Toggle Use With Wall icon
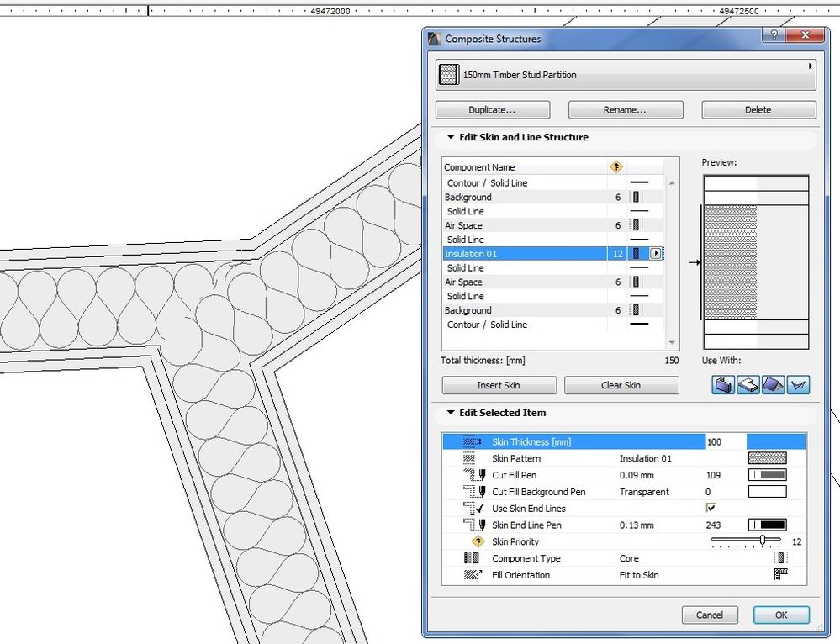Image resolution: width=840 pixels, height=644 pixels. [722, 385]
